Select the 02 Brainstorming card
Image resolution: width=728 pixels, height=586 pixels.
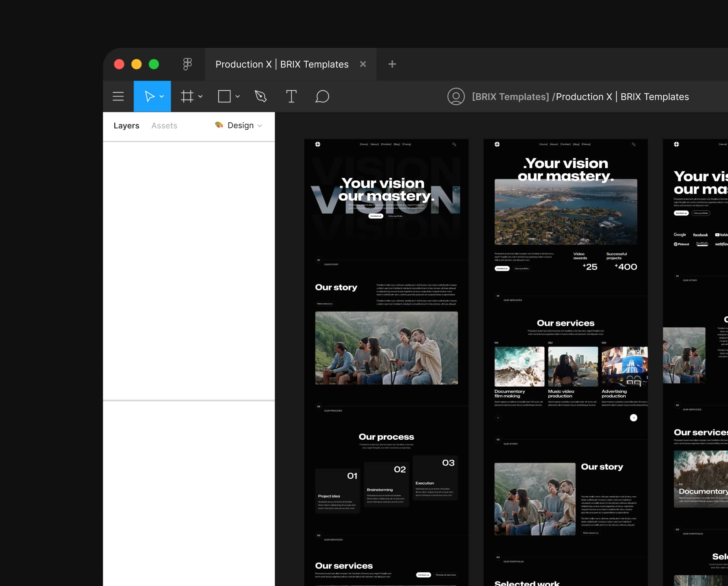tap(387, 485)
